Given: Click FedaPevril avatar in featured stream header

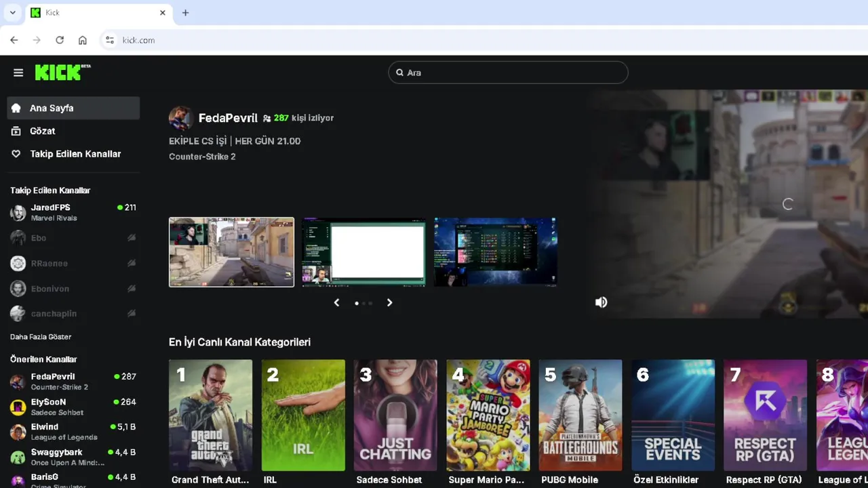Looking at the screenshot, I should pos(180,118).
